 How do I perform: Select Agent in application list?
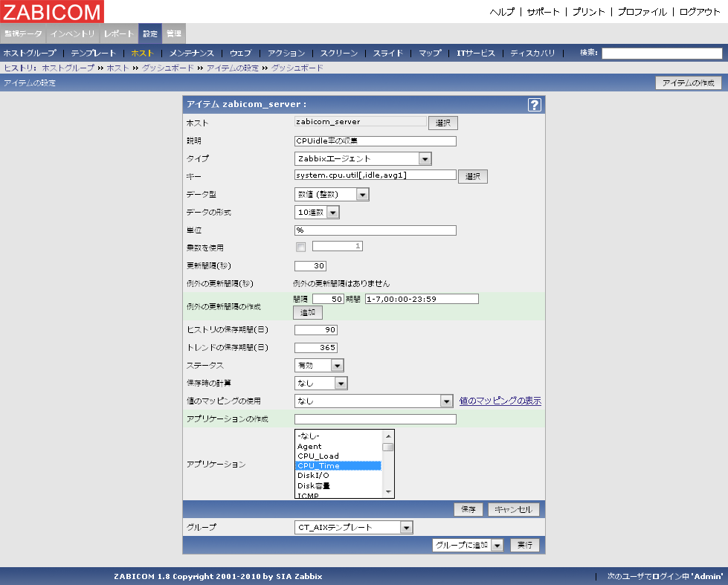coord(338,446)
